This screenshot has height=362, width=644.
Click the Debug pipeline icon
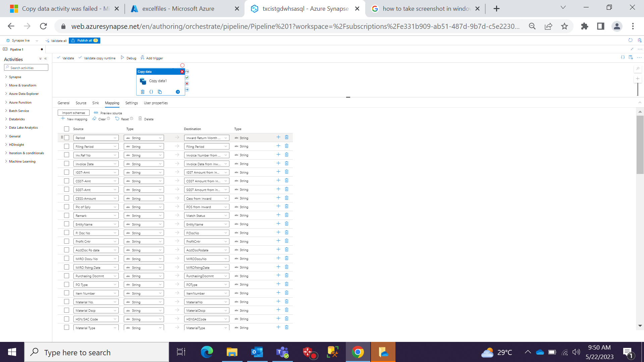[x=128, y=58]
